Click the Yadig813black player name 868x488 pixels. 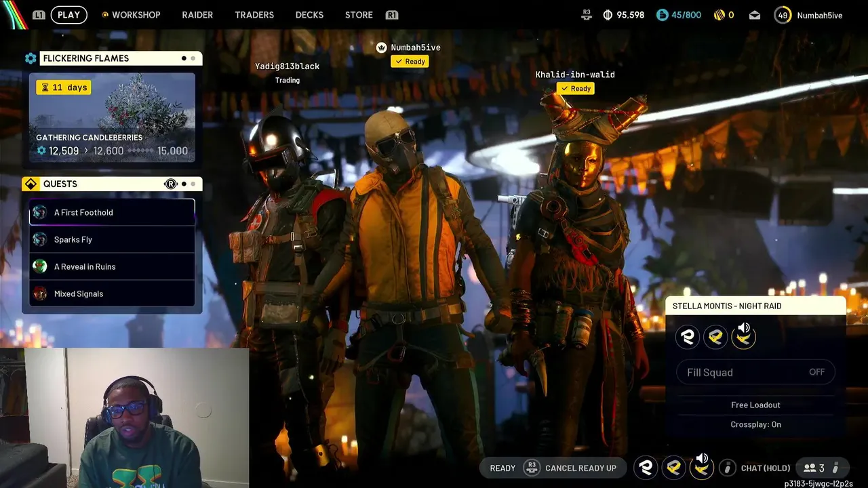click(x=287, y=66)
